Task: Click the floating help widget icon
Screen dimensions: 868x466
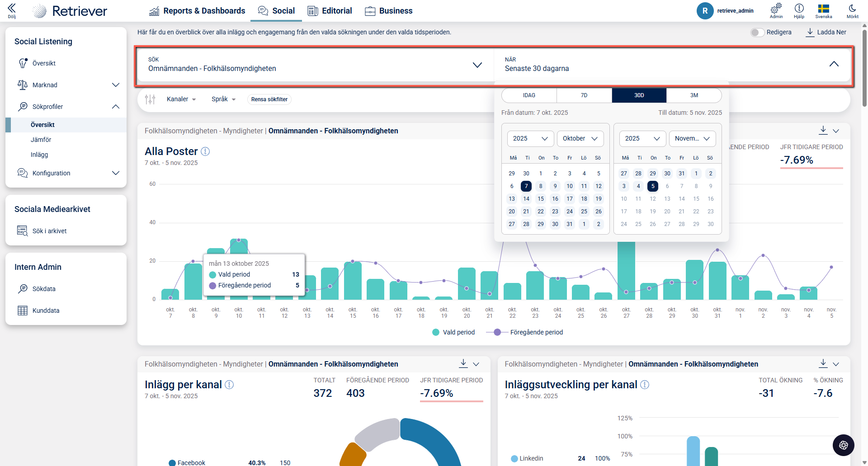Action: [843, 445]
